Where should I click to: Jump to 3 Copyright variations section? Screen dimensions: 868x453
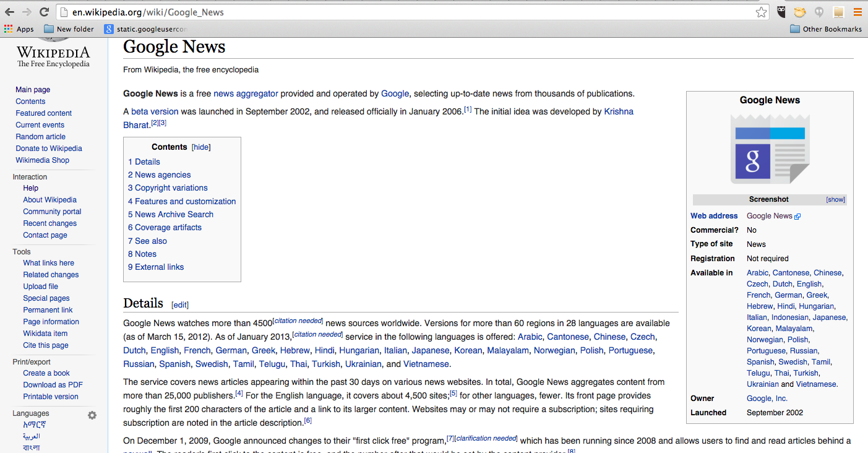(x=168, y=188)
